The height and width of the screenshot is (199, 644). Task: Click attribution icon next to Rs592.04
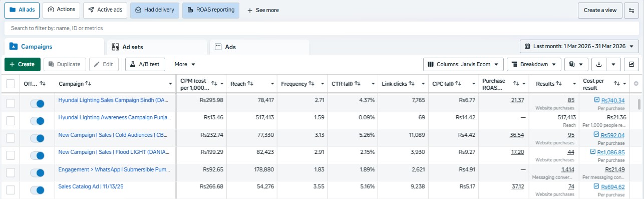(x=596, y=134)
